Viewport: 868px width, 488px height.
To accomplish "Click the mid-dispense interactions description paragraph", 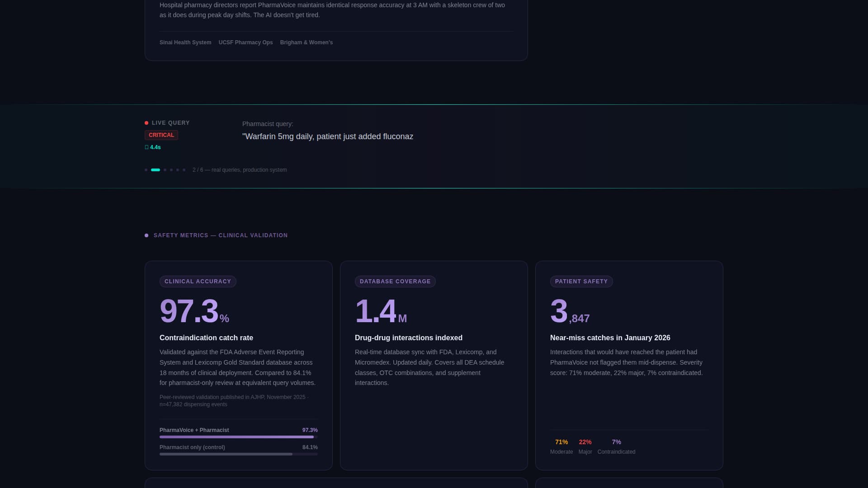I will tap(627, 362).
